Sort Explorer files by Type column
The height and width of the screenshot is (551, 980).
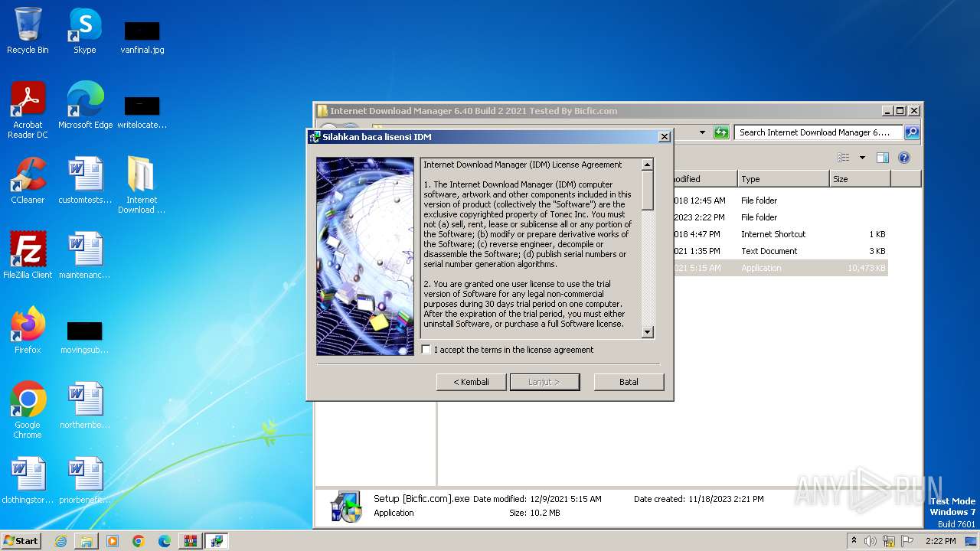(783, 179)
